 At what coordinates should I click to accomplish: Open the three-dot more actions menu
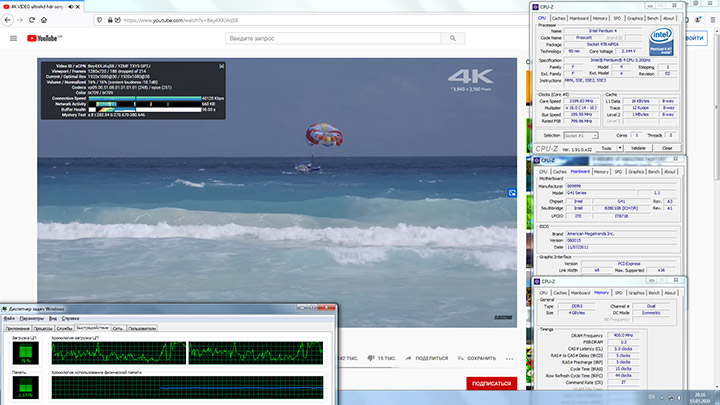[x=510, y=359]
